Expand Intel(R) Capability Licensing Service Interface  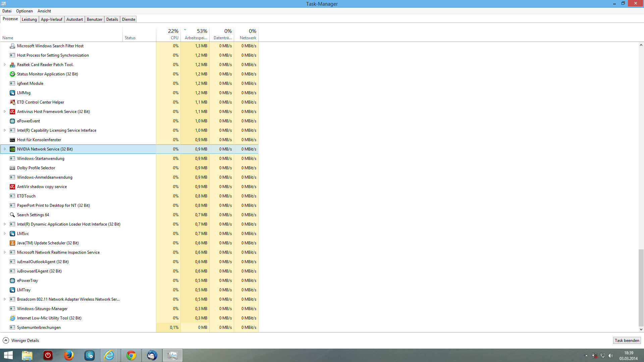pos(5,130)
